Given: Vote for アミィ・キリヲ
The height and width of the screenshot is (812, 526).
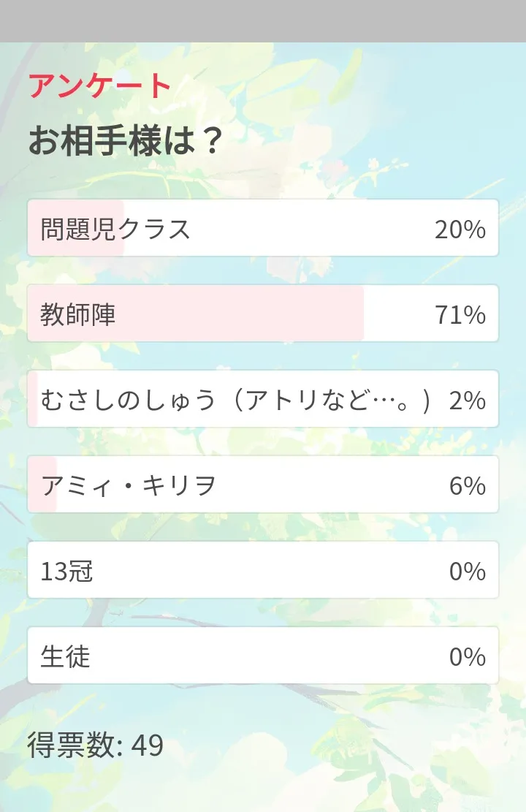Looking at the screenshot, I should point(129,486).
